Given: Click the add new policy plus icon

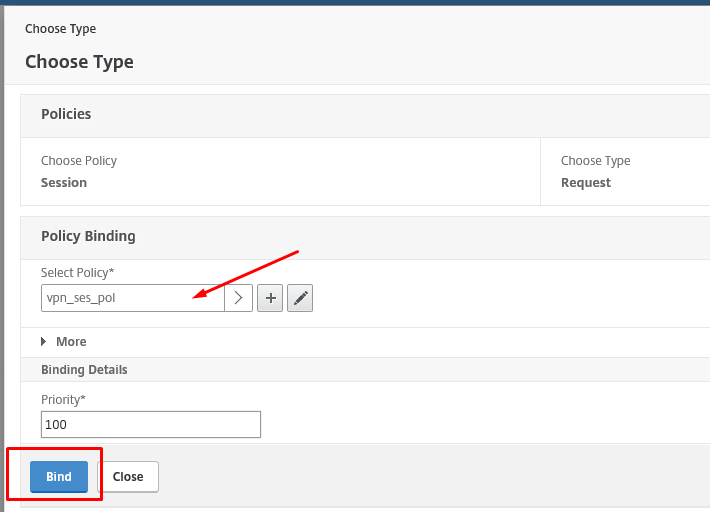Looking at the screenshot, I should [x=270, y=298].
